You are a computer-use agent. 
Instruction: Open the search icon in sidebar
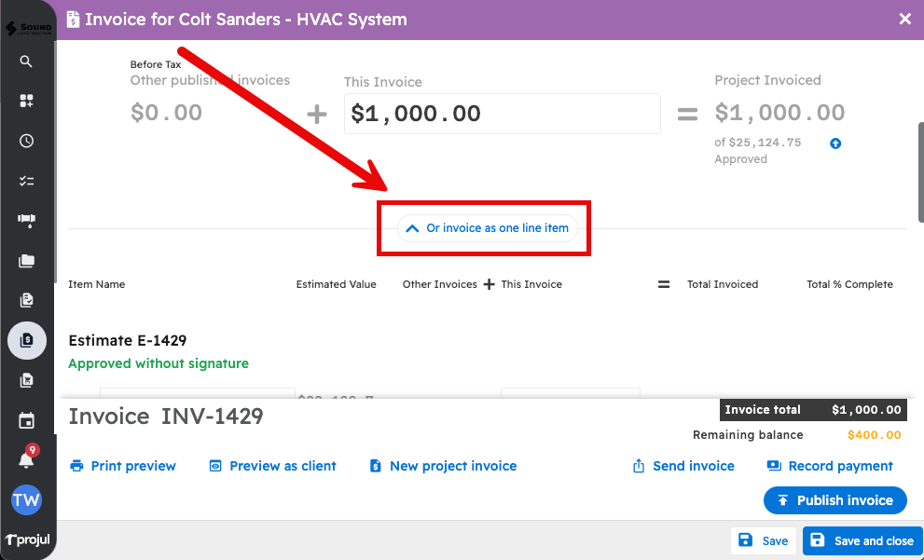pos(26,61)
